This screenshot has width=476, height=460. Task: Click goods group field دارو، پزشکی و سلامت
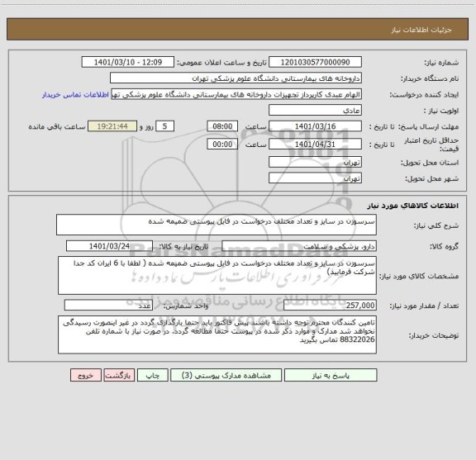point(299,246)
